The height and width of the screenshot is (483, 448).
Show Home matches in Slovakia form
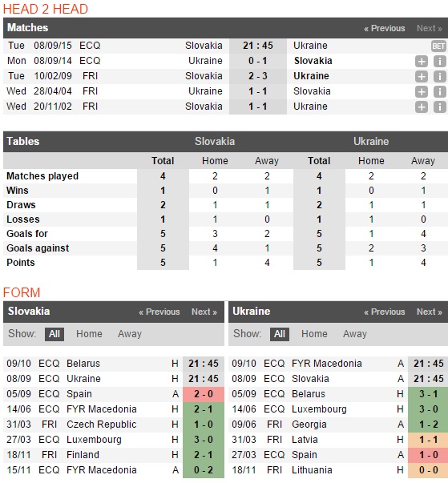point(89,334)
